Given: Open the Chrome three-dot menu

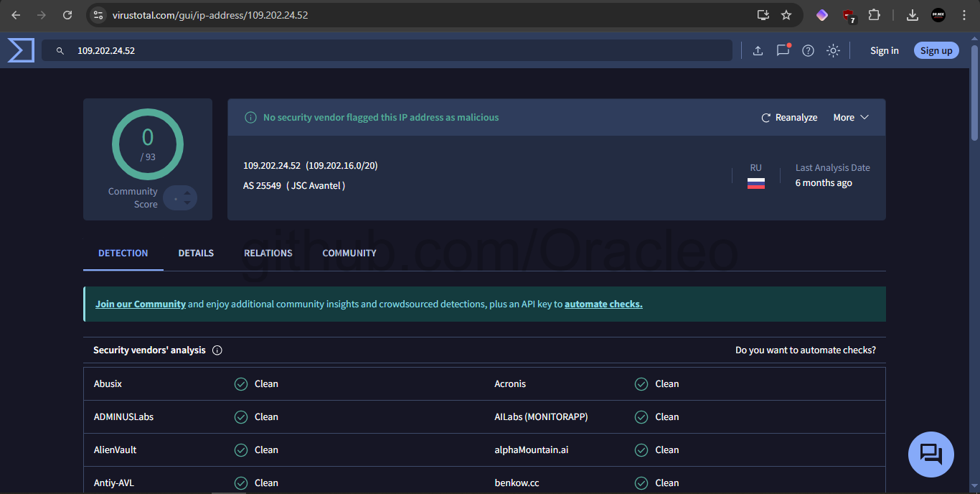Looking at the screenshot, I should click(964, 14).
